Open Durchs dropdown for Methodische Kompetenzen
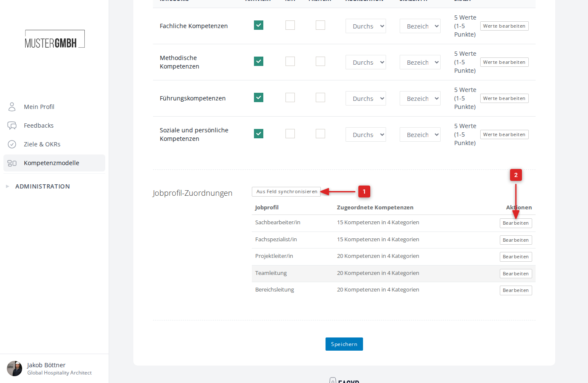The image size is (588, 383). coord(366,62)
